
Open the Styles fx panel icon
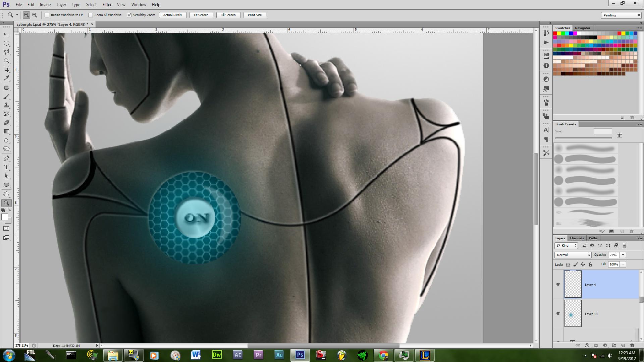(546, 89)
